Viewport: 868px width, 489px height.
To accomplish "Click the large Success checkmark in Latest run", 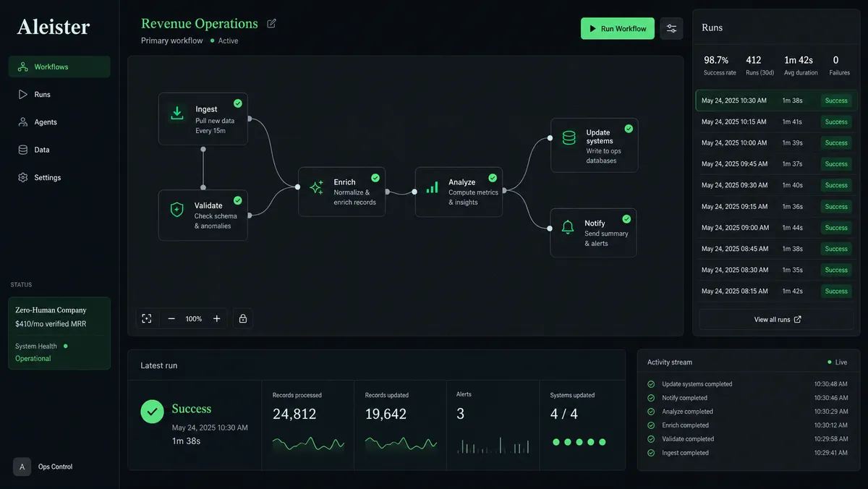I will tap(152, 411).
